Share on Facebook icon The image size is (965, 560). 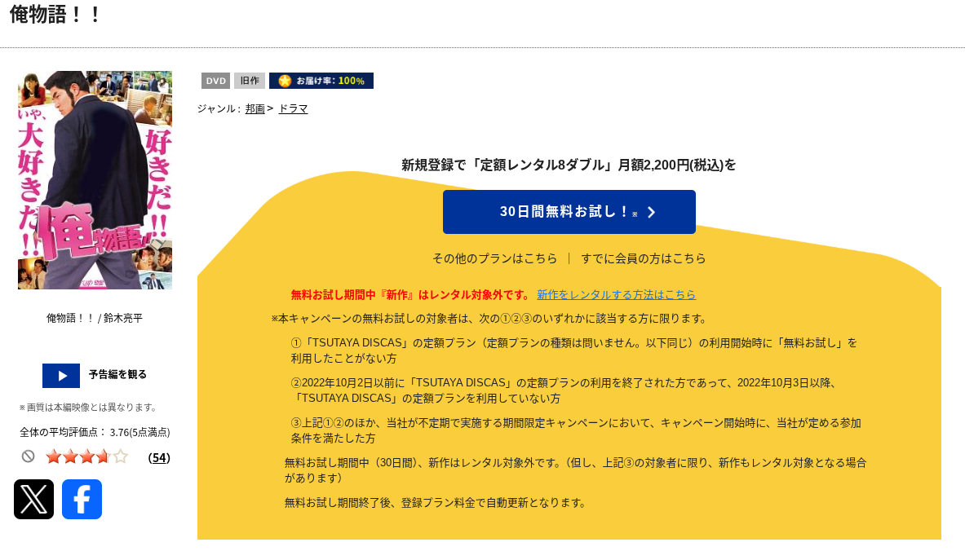(82, 499)
